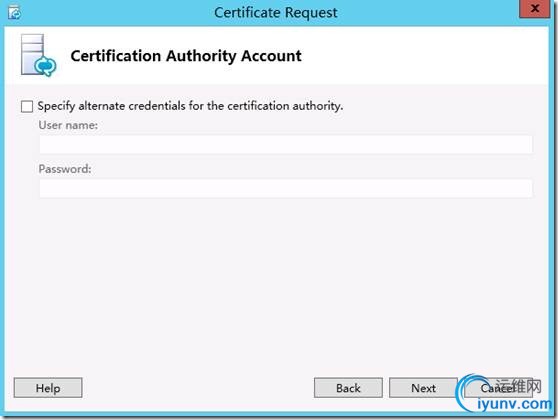Click the 'Password:' label
558x420 pixels.
click(x=65, y=169)
